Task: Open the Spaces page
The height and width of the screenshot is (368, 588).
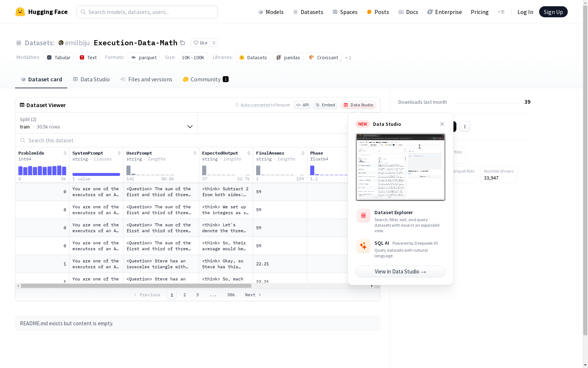Action: tap(345, 12)
